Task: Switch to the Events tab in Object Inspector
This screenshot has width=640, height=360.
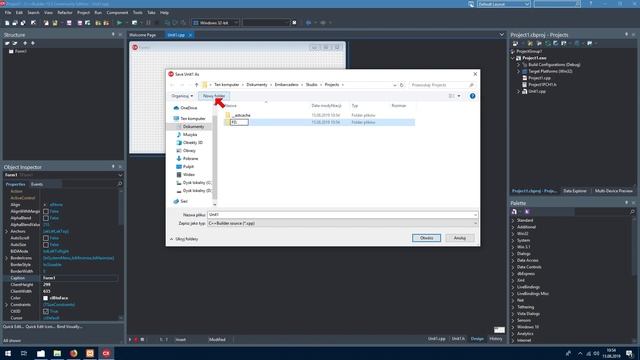Action: pyautogui.click(x=37, y=184)
